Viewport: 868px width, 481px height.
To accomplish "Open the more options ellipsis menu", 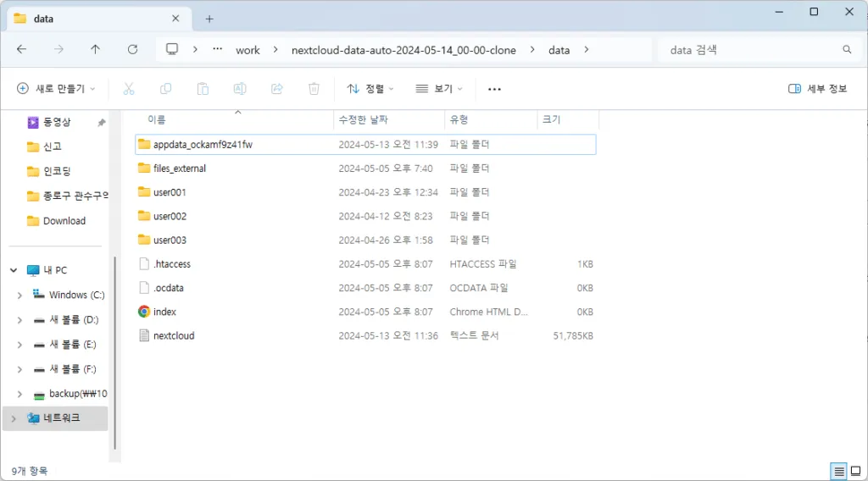I will tap(494, 88).
